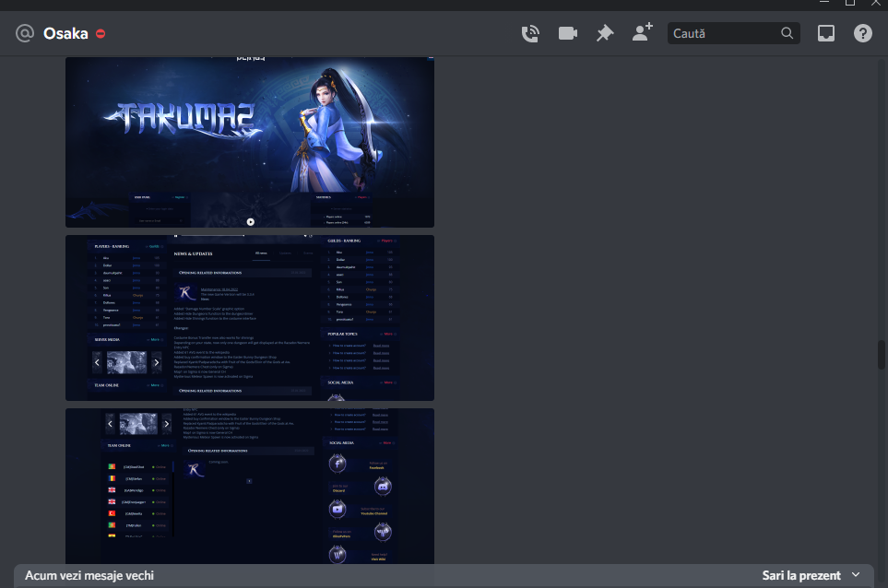The width and height of the screenshot is (888, 588).
Task: Open the News & Updates website screenshot
Action: 250,318
